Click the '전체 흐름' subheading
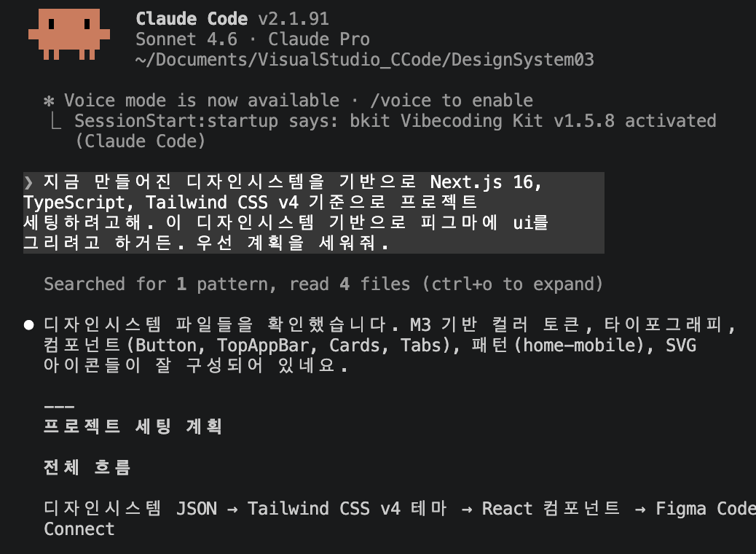Image resolution: width=756 pixels, height=554 pixels. (x=87, y=467)
